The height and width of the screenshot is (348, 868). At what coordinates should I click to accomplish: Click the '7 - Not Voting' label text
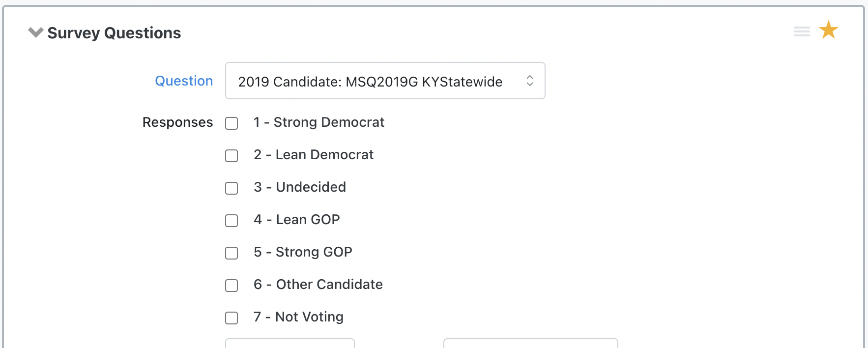click(x=298, y=317)
